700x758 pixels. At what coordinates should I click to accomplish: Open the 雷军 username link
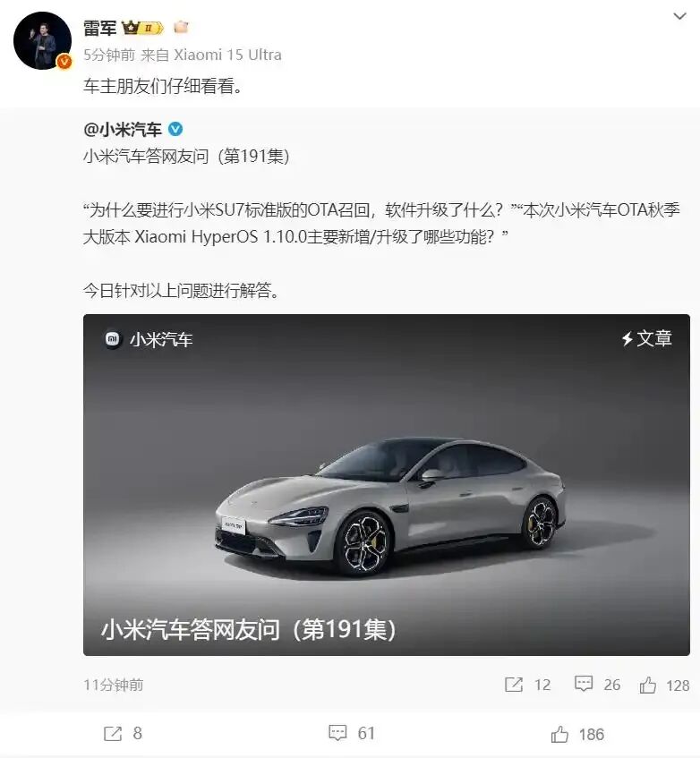[x=100, y=28]
